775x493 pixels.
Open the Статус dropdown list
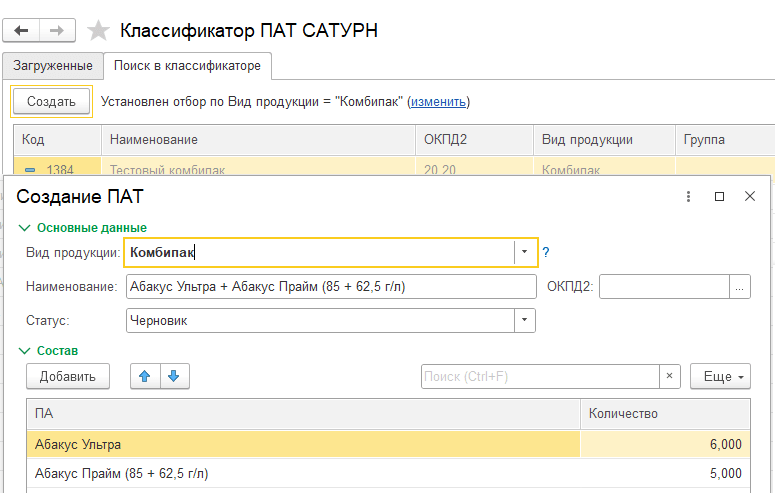524,321
